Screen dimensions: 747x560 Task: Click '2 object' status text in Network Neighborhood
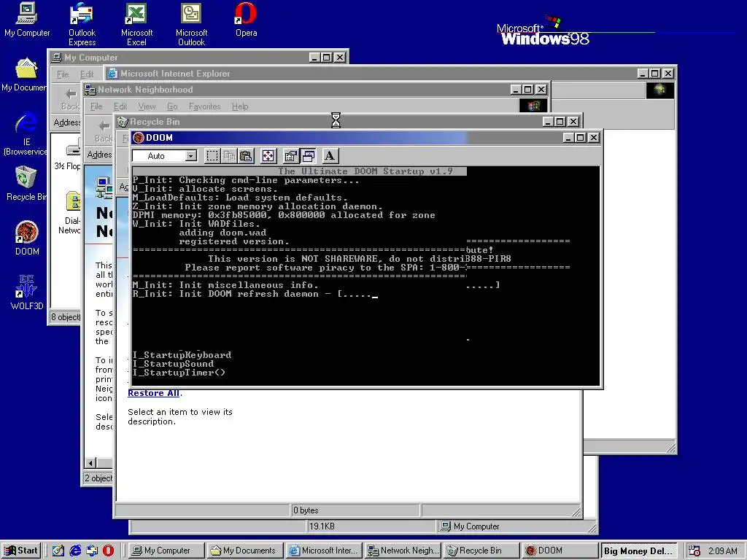point(98,478)
